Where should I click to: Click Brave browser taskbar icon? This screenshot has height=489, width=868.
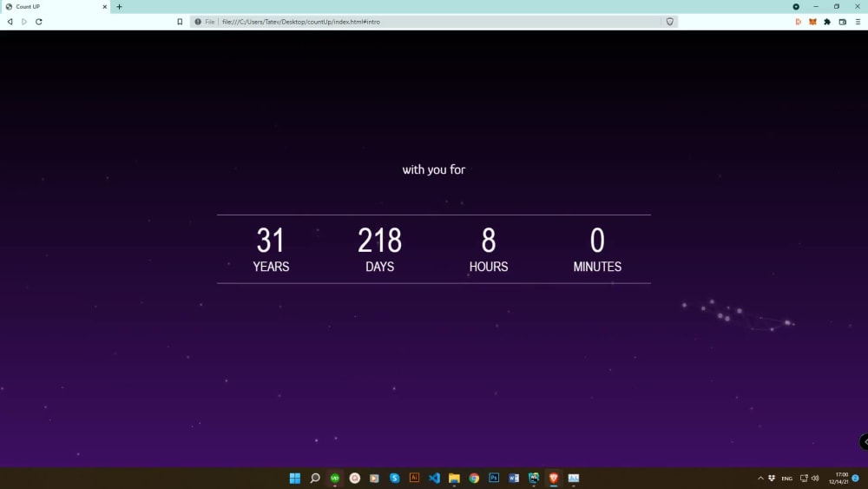click(x=554, y=478)
